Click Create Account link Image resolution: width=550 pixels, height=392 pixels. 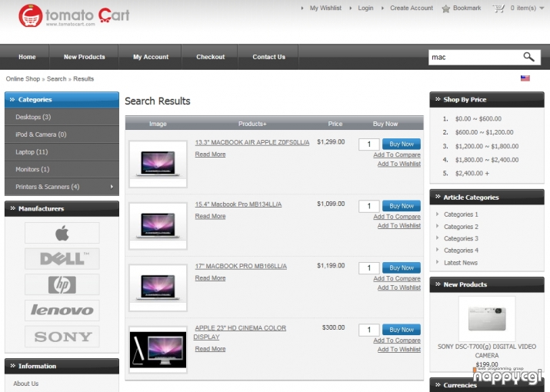pyautogui.click(x=412, y=8)
